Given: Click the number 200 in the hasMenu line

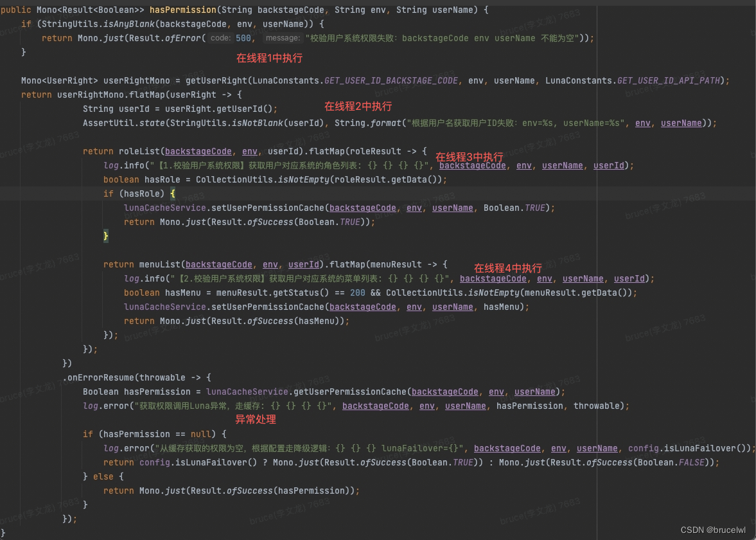Looking at the screenshot, I should [x=357, y=293].
